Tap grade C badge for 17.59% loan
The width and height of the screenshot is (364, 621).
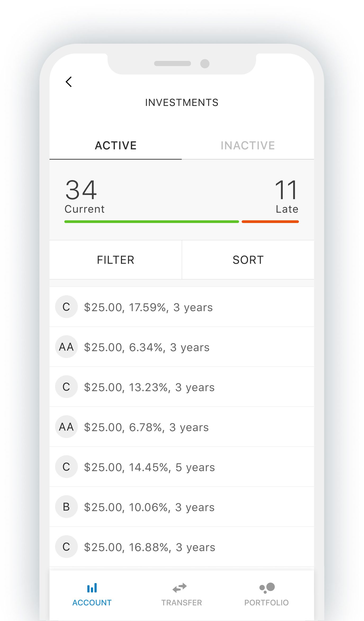[66, 307]
